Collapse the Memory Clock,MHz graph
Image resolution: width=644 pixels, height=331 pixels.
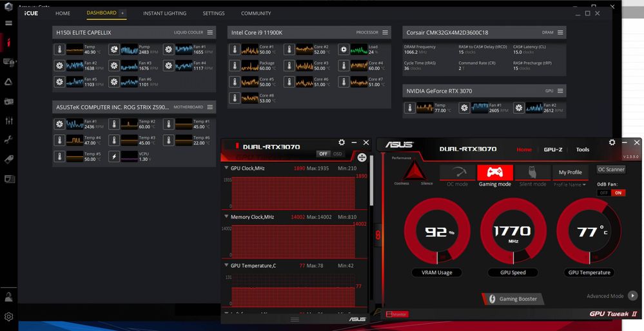226,217
